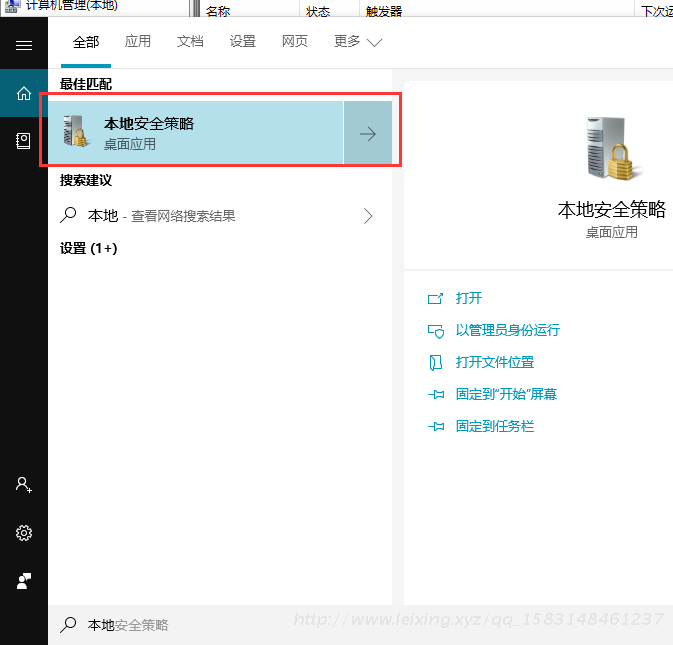Switch to the 网页 tab
This screenshot has height=645, width=673.
(x=295, y=41)
